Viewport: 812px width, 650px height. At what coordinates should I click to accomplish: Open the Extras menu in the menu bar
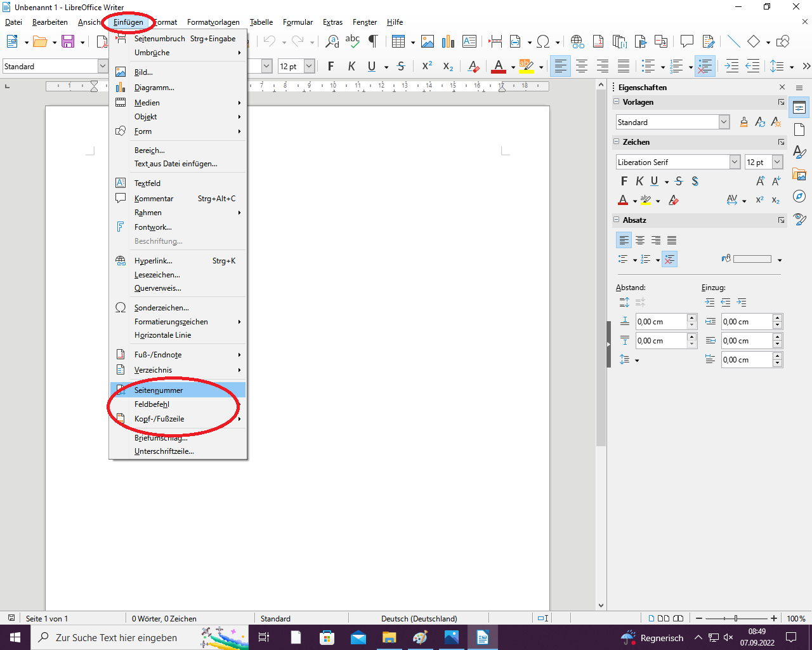(332, 22)
